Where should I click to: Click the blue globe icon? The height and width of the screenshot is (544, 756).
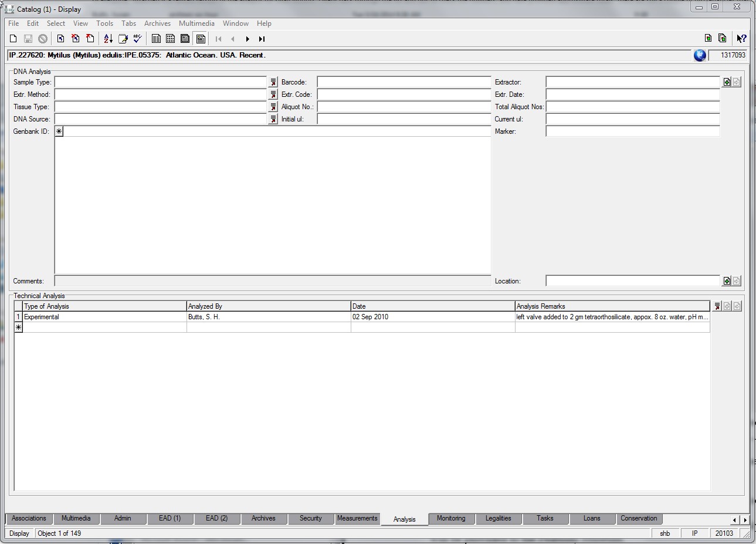coord(700,55)
